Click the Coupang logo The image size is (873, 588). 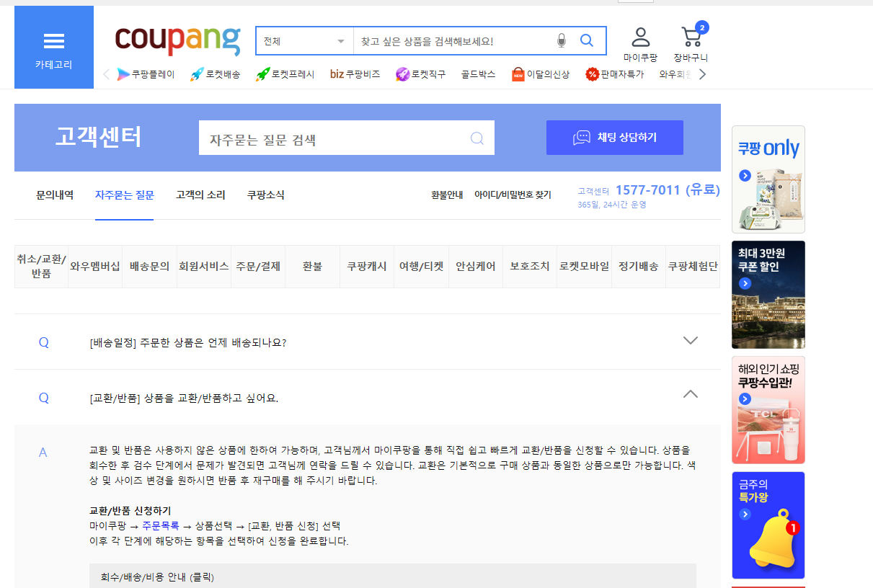177,40
